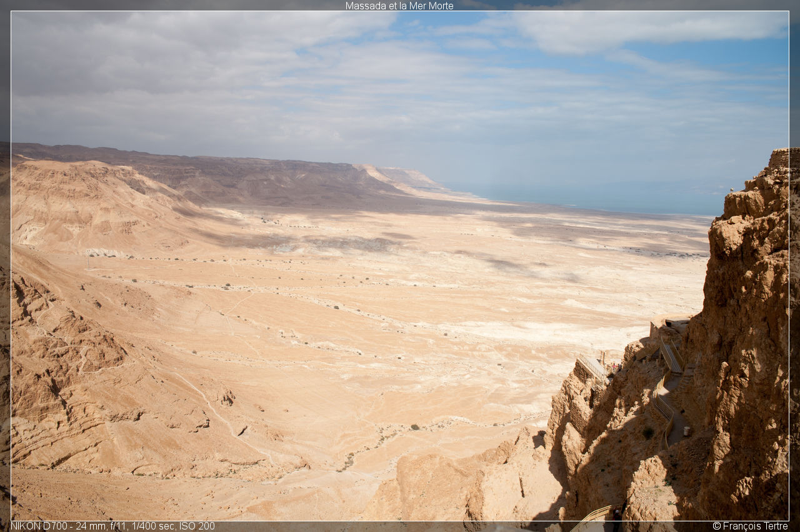Image resolution: width=800 pixels, height=532 pixels.
Task: Click the copyright text '© François Tertre'
Action: (x=750, y=526)
